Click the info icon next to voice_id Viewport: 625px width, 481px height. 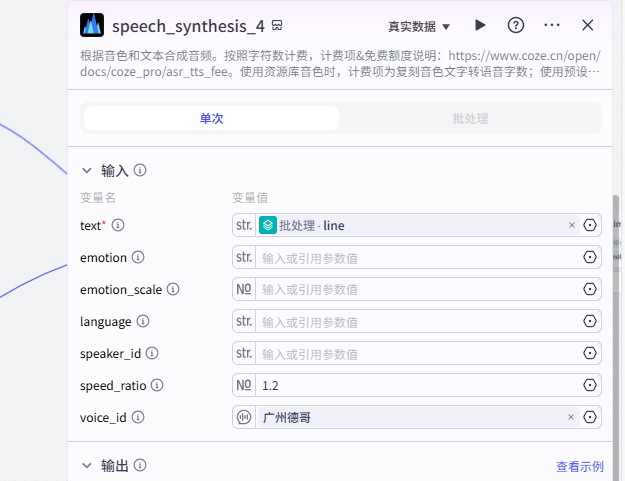pos(138,417)
